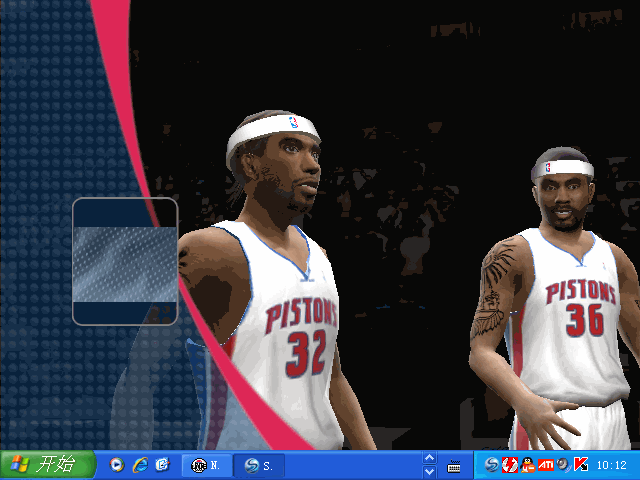Open the 开始 Start menu
Viewport: 640px width, 480px height.
click(x=48, y=464)
